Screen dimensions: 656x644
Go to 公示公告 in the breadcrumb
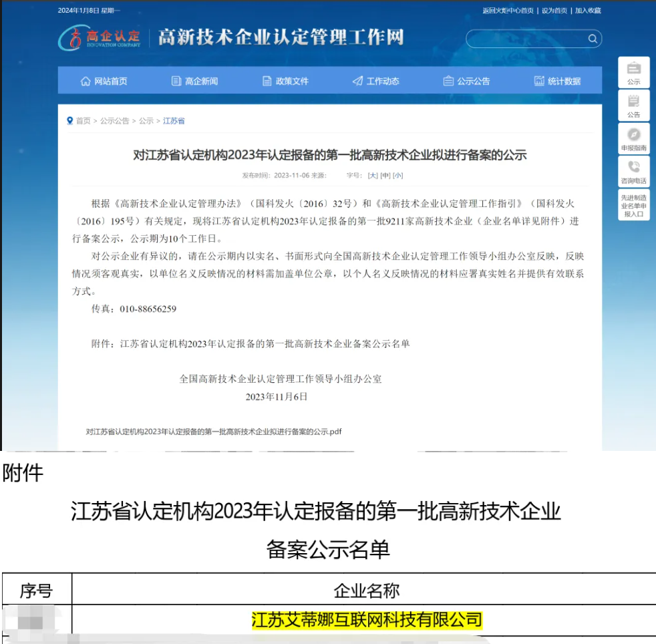115,121
